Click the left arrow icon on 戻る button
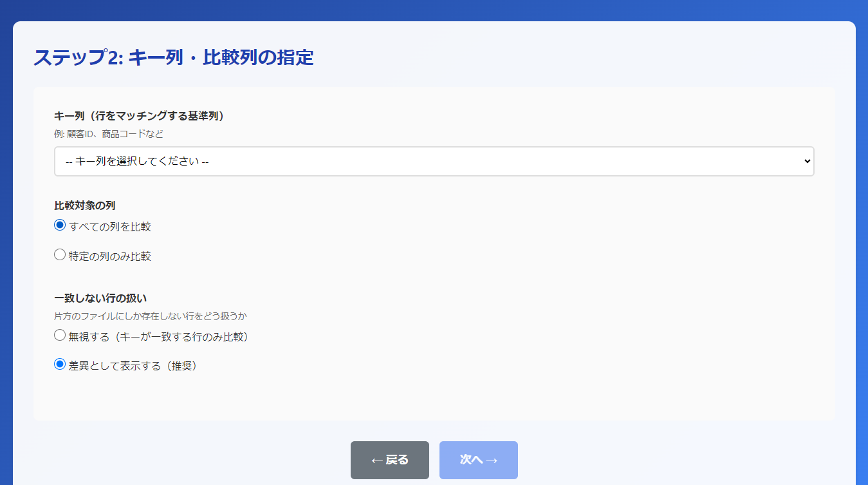Image resolution: width=868 pixels, height=485 pixels. 377,460
